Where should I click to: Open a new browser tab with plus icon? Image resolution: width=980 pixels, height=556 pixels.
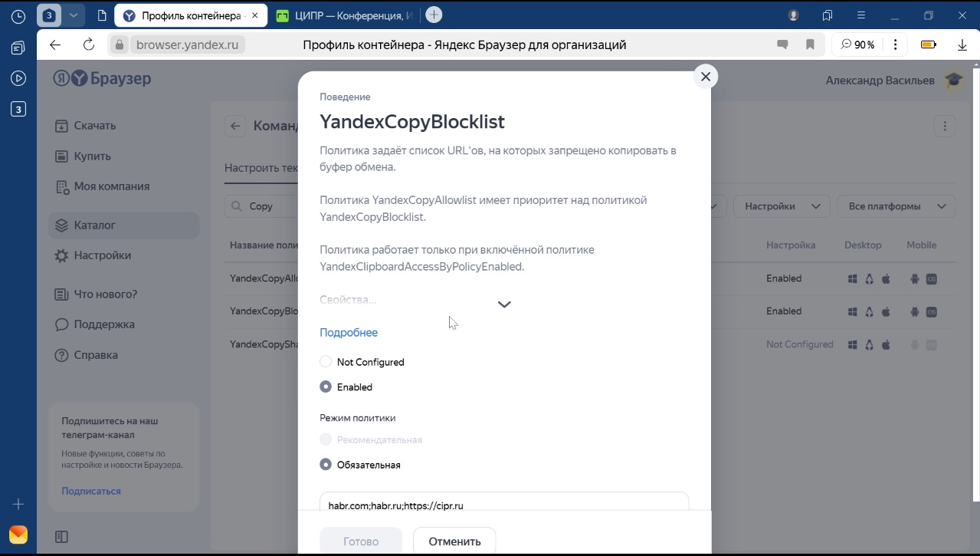434,15
